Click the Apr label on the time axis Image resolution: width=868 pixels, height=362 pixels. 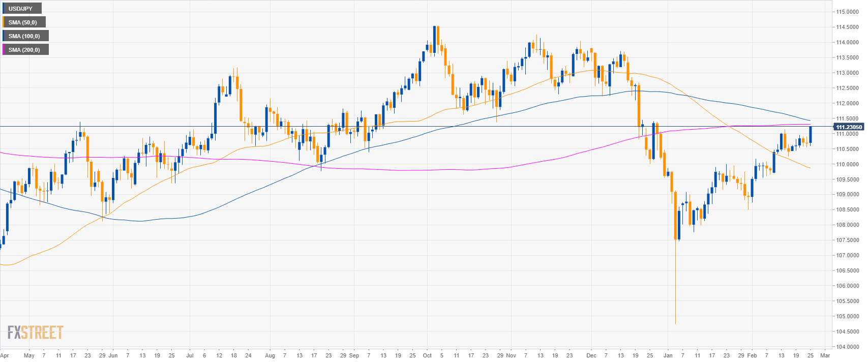[5, 355]
